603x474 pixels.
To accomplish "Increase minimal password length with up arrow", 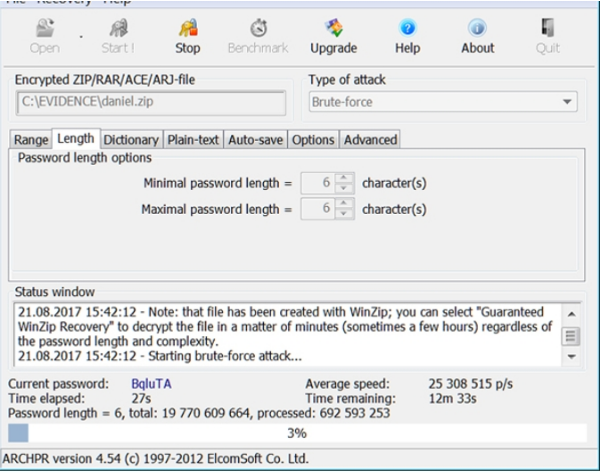I will click(x=344, y=178).
